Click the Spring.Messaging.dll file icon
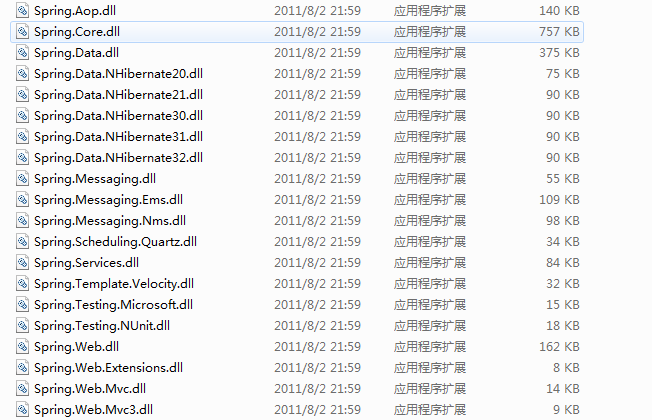This screenshot has width=652, height=420. (x=22, y=178)
